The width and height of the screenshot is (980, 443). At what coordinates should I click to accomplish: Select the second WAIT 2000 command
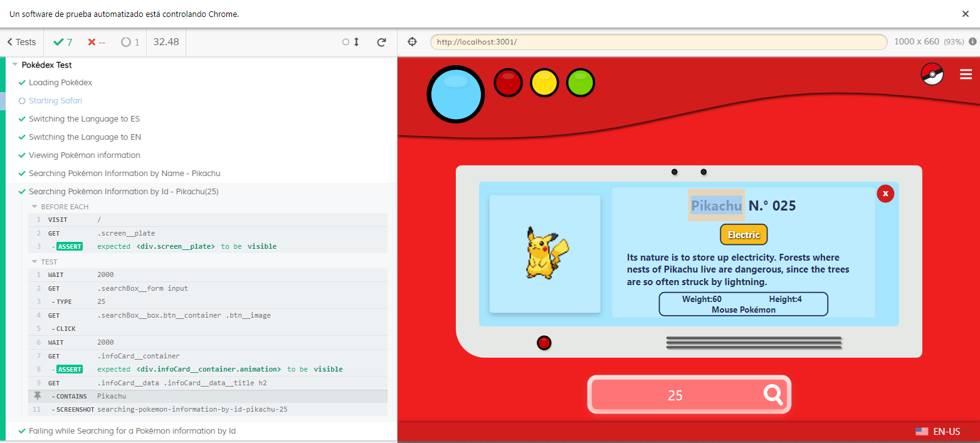point(208,343)
